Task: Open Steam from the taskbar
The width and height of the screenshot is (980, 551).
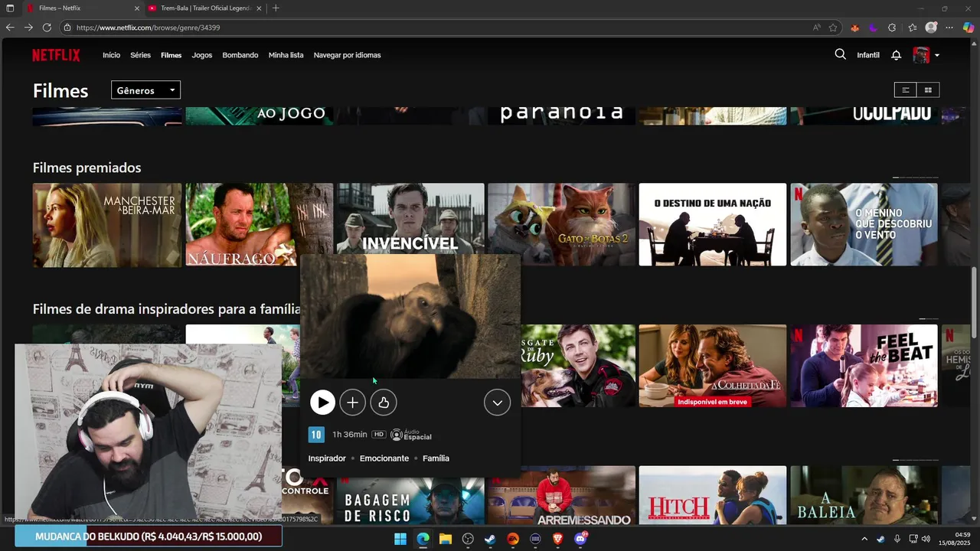Action: tap(490, 539)
